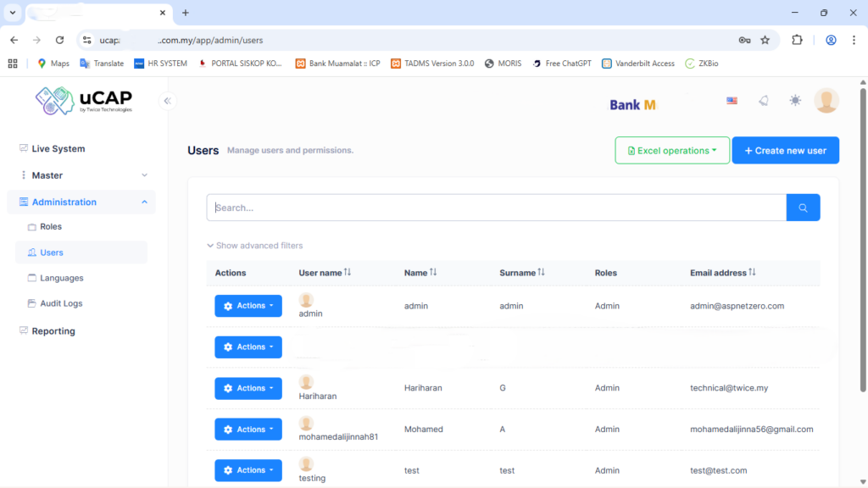Click Create new user button
The height and width of the screenshot is (488, 868).
tap(785, 151)
